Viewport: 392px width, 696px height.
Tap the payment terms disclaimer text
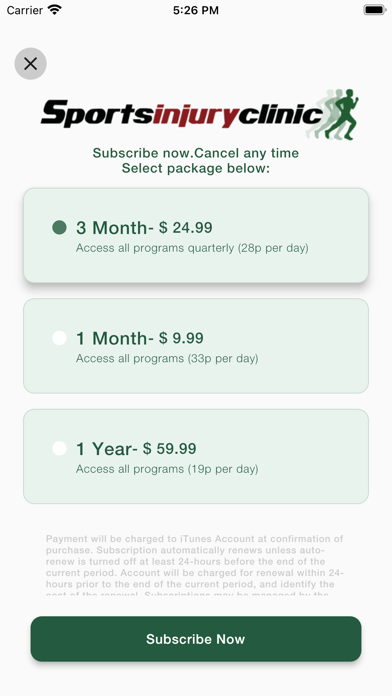(x=195, y=566)
